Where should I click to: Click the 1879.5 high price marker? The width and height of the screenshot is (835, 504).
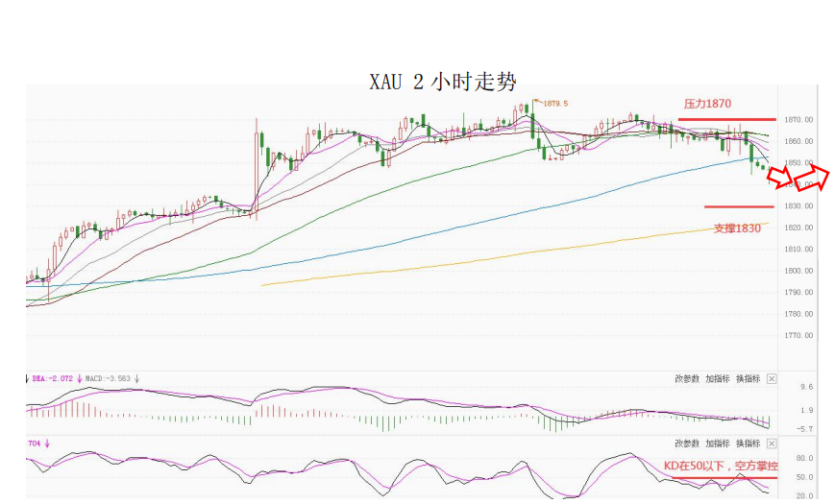(x=553, y=104)
